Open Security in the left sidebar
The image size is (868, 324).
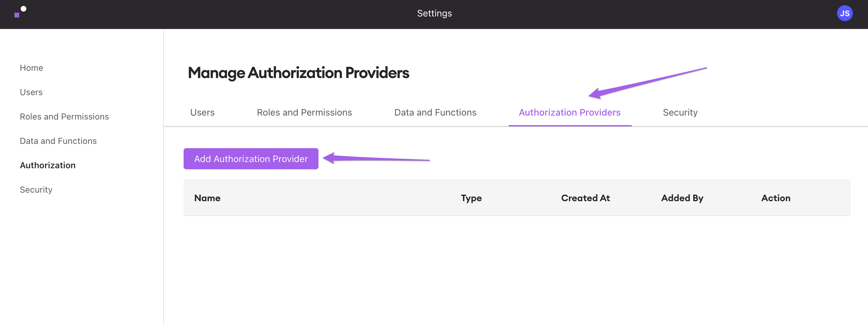tap(36, 189)
